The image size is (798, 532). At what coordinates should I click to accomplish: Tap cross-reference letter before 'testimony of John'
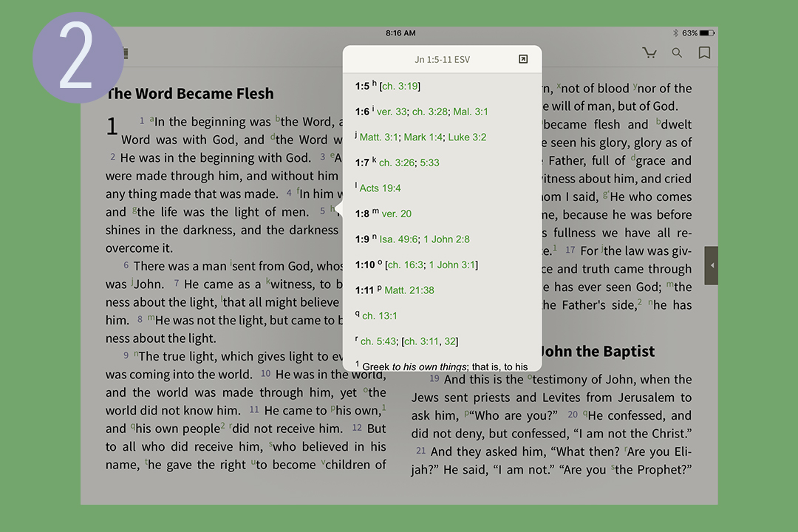click(x=530, y=377)
